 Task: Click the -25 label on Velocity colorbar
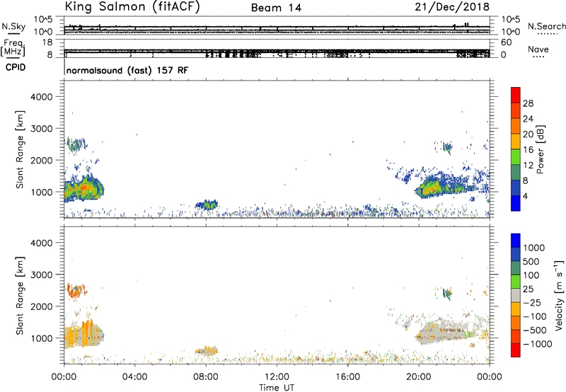pos(532,302)
